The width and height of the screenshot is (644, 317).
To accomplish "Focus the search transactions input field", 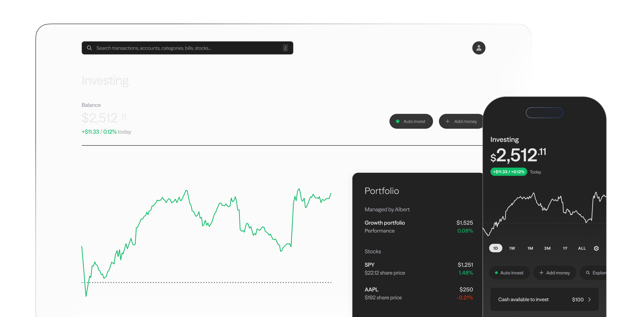I will 188,48.
